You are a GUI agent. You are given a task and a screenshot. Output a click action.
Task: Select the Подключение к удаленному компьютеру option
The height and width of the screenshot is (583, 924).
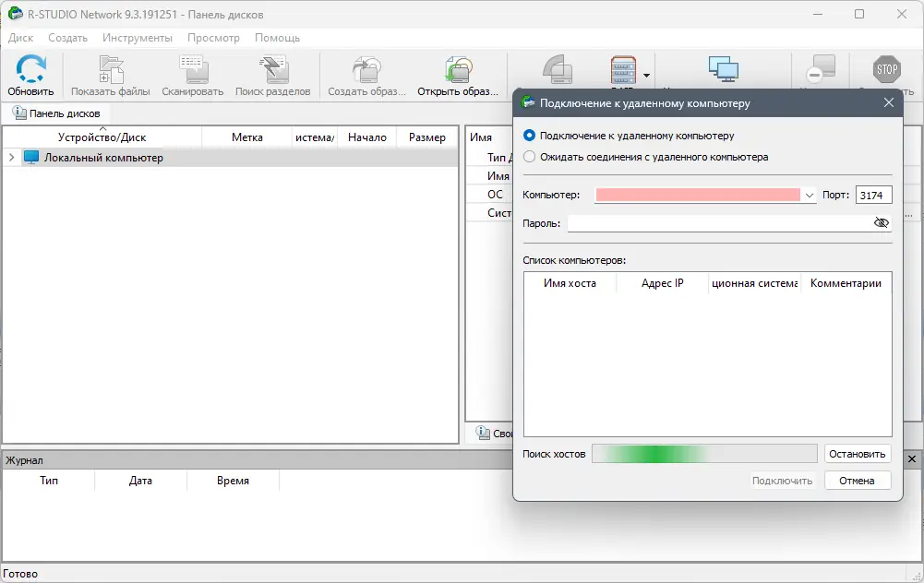coord(528,137)
